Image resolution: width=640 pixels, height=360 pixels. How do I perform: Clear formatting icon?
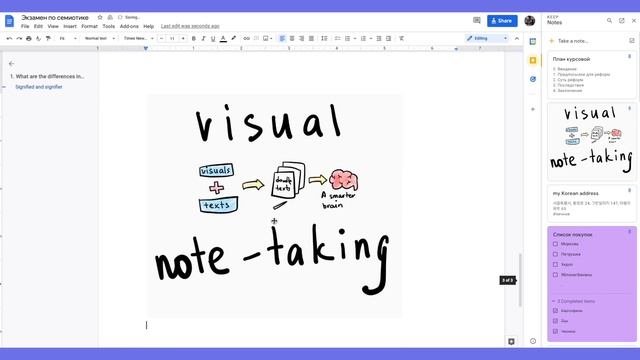pos(402,38)
